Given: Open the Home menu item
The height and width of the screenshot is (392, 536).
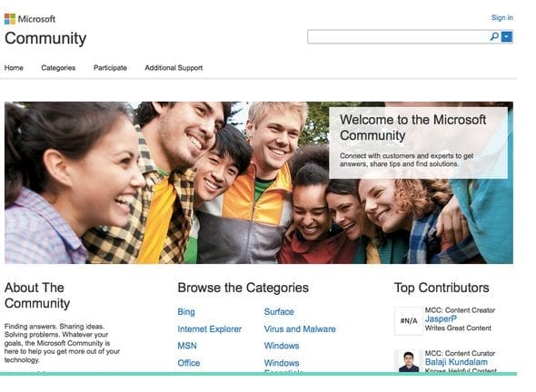Looking at the screenshot, I should [14, 68].
